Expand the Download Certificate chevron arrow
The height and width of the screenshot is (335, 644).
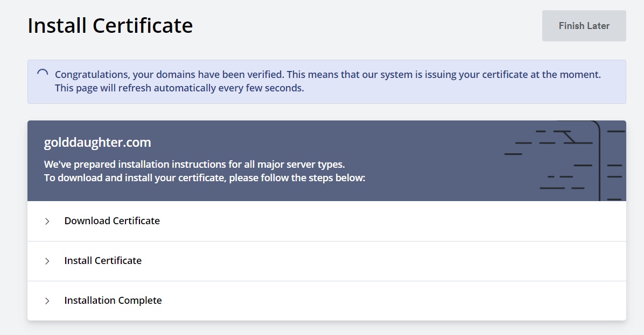(47, 221)
